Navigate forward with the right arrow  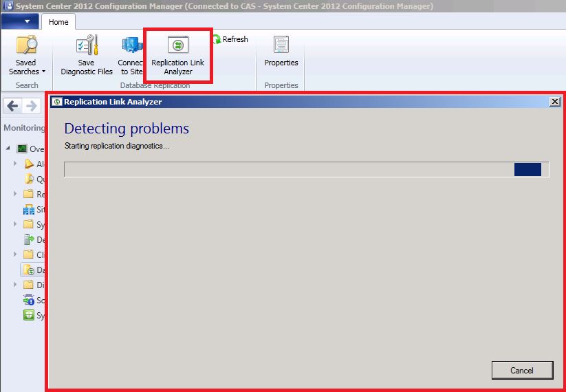[32, 106]
